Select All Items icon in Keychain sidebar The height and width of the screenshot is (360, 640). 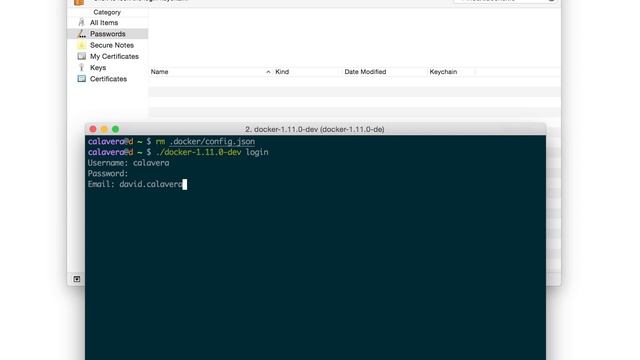click(x=81, y=22)
